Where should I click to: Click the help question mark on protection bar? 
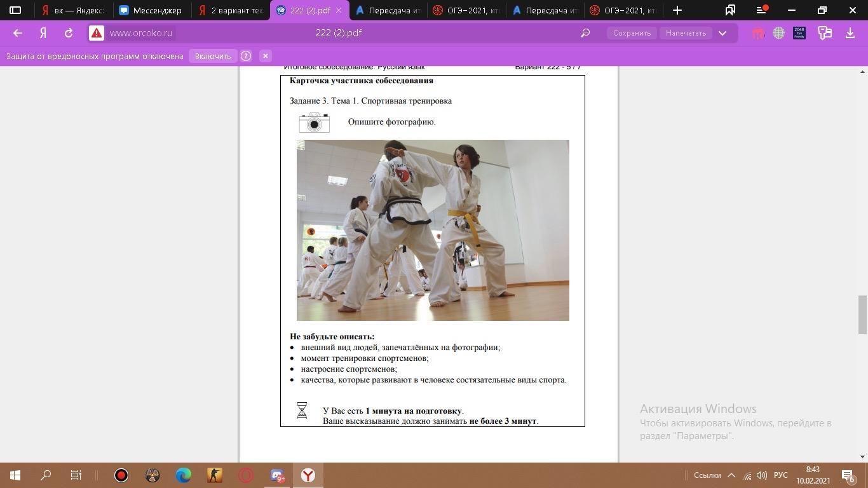pyautogui.click(x=246, y=56)
